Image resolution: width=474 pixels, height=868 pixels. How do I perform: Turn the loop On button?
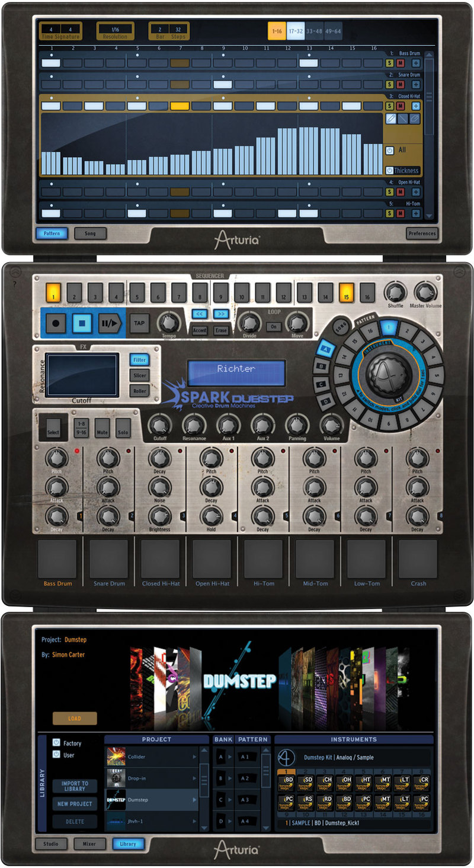274,326
